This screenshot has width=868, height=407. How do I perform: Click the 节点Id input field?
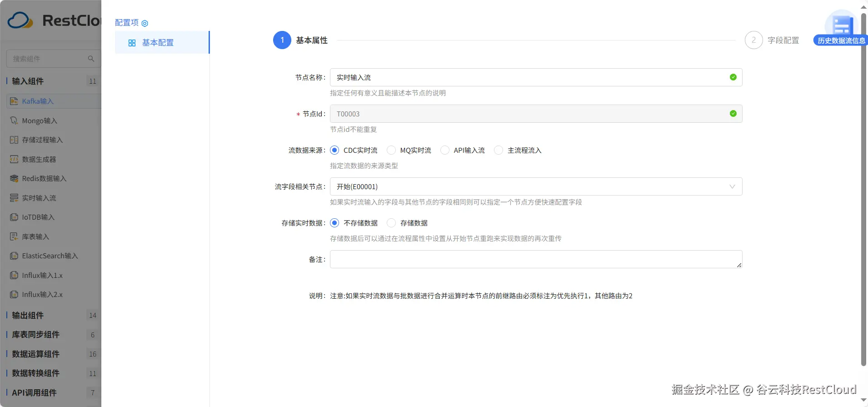tap(536, 114)
